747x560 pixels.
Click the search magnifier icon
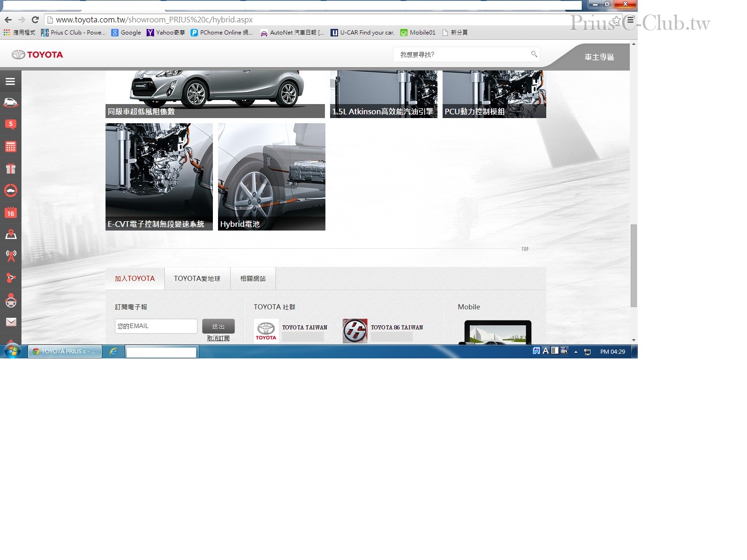(x=534, y=55)
